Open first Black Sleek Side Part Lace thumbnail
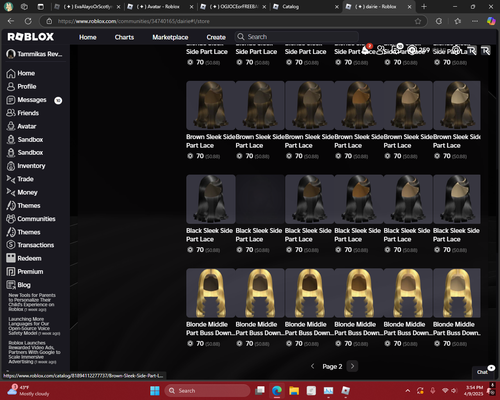 (x=211, y=199)
